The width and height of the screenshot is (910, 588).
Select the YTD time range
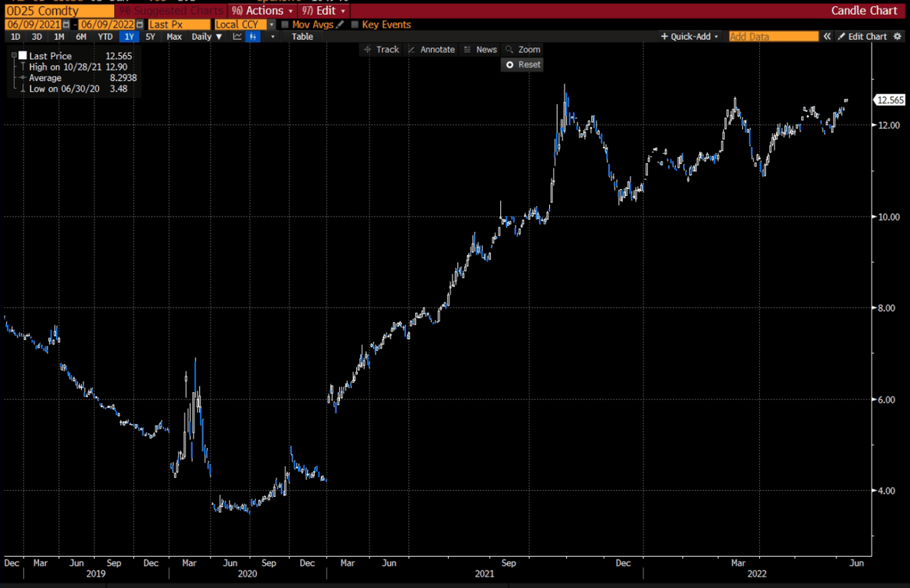[x=105, y=37]
